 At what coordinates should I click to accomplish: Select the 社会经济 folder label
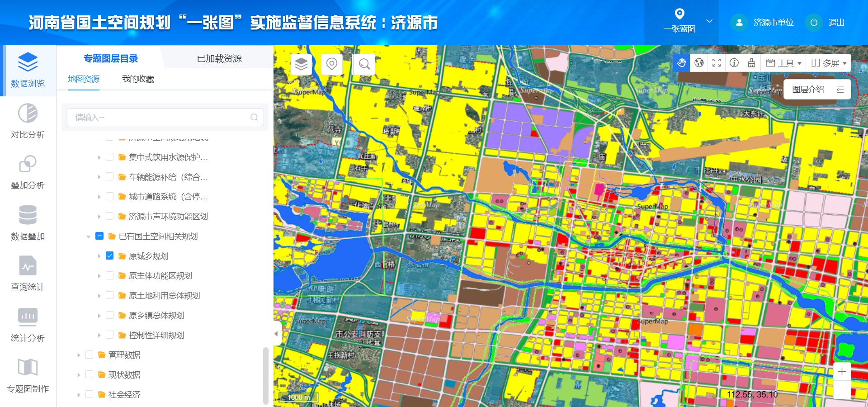pos(124,394)
